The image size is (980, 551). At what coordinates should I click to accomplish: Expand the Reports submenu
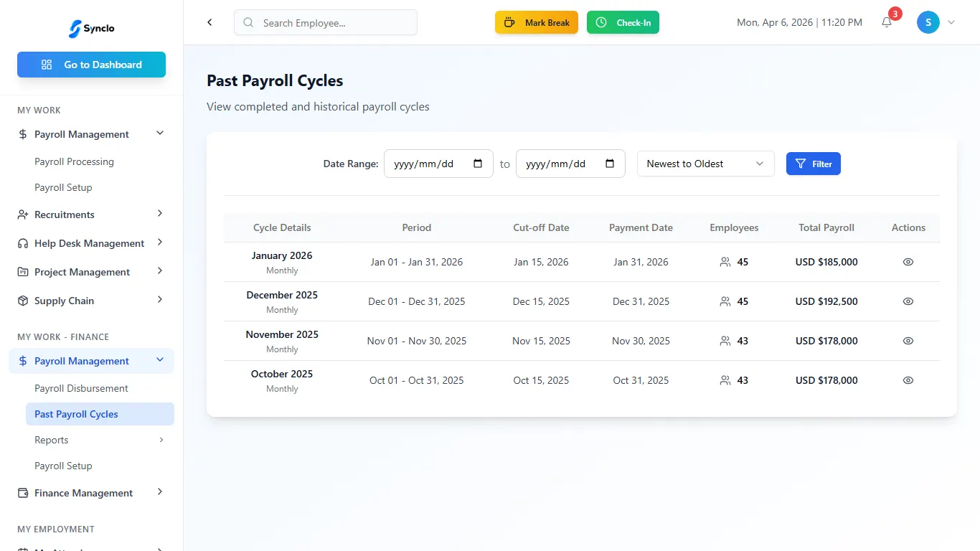click(99, 440)
